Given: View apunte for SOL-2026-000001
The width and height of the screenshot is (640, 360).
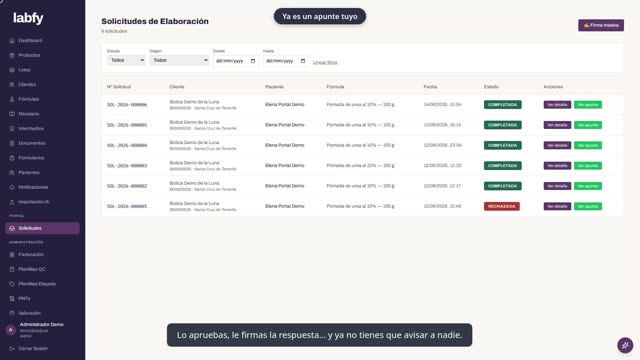Looking at the screenshot, I should [588, 207].
